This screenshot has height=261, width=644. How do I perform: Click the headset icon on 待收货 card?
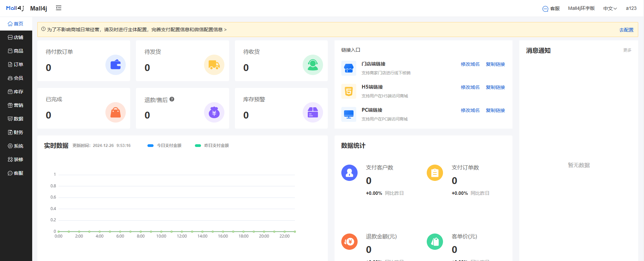(x=313, y=65)
